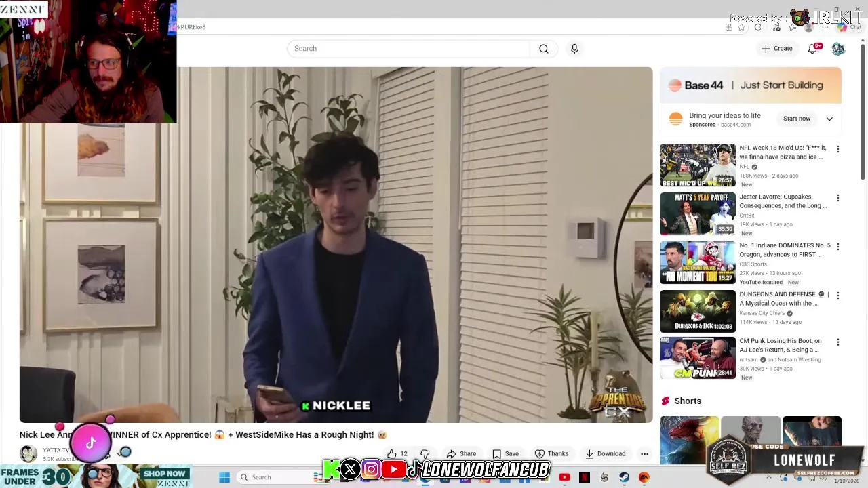868x488 pixels.
Task: Open the Windows Start menu
Action: [224, 477]
